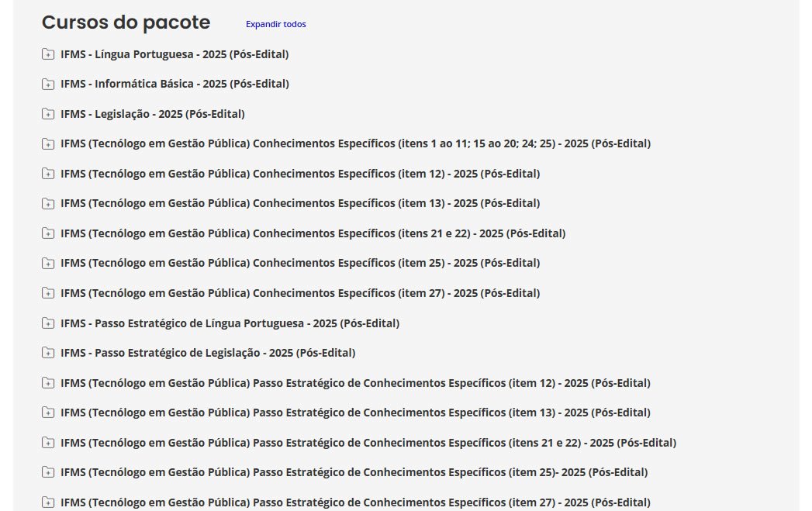Select IFMS Informática Básica 2025 course title

174,84
